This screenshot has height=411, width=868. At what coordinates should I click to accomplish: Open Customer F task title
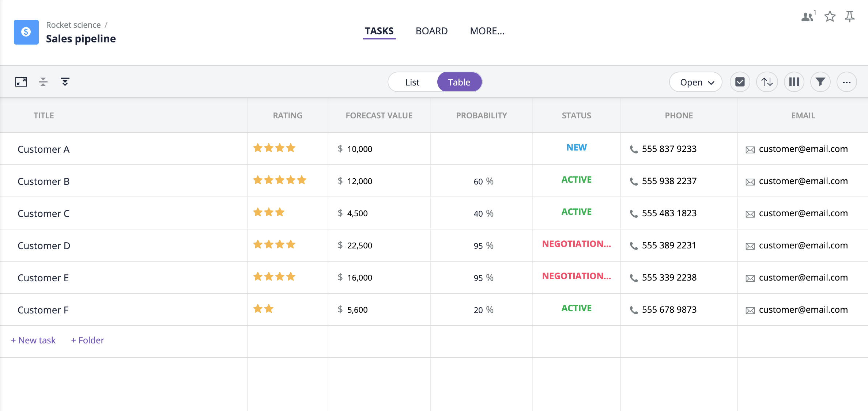click(x=43, y=310)
